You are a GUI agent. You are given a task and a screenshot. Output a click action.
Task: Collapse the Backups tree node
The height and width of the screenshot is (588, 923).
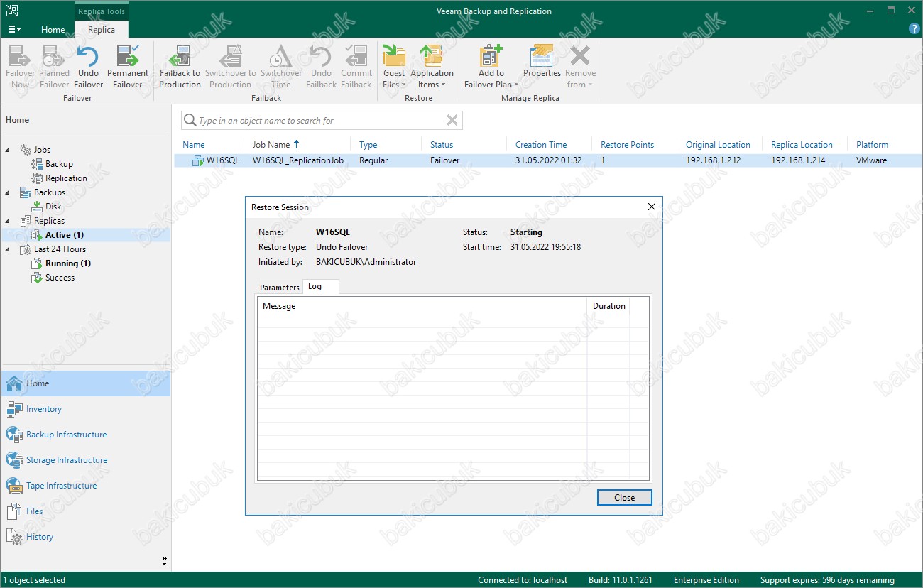(9, 192)
